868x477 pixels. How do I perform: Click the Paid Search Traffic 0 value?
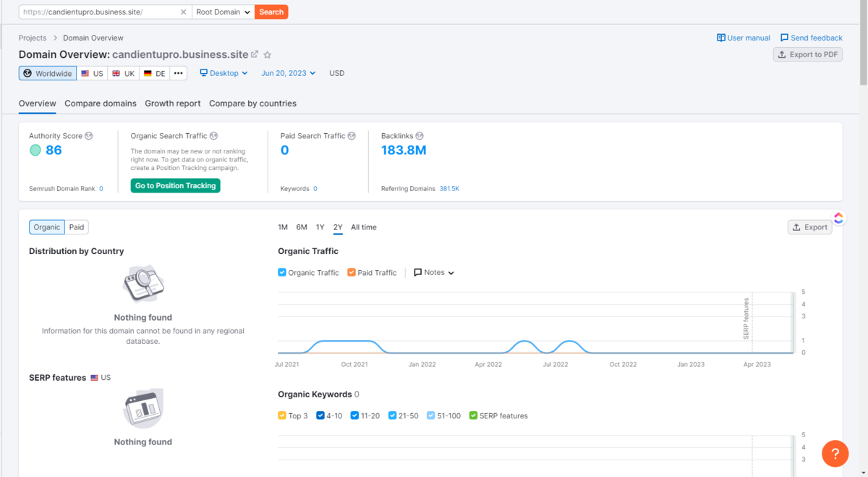pos(285,151)
